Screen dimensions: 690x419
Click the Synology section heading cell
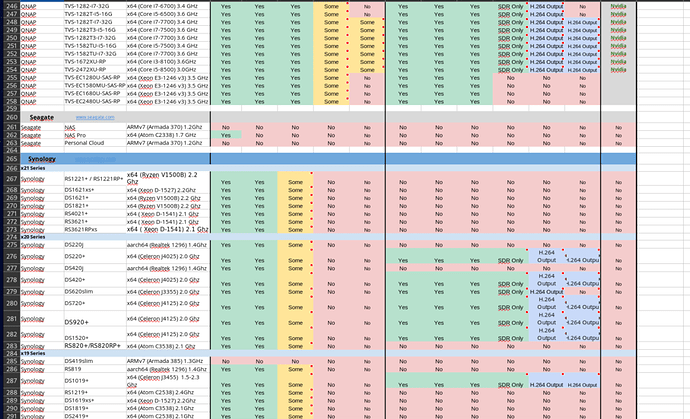pyautogui.click(x=42, y=159)
